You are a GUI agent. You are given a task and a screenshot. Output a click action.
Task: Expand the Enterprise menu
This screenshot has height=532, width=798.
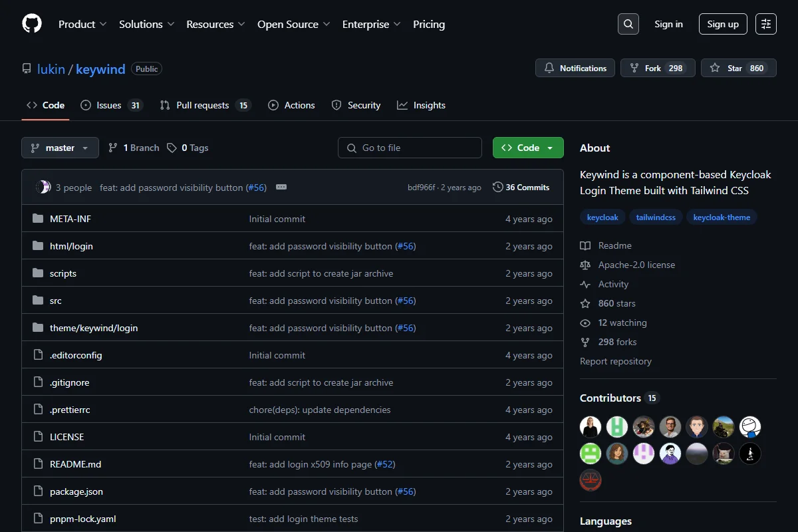point(372,24)
